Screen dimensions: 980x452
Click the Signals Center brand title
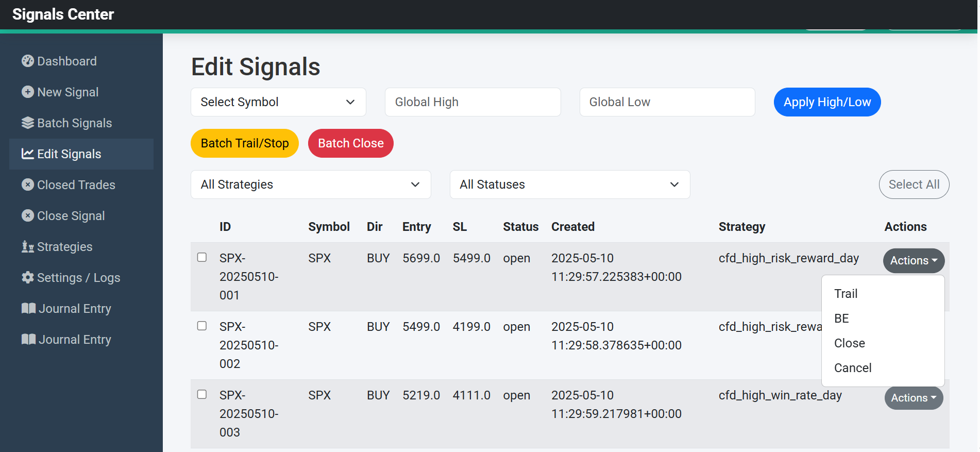63,14
